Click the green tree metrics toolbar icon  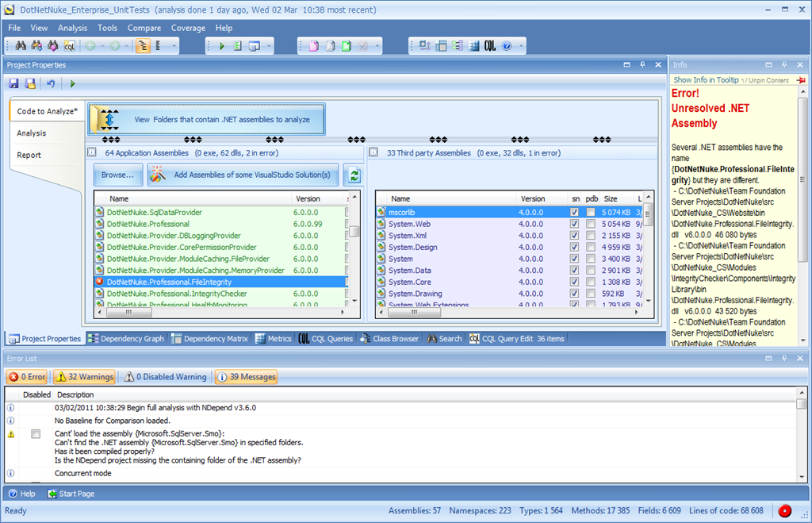click(x=458, y=46)
